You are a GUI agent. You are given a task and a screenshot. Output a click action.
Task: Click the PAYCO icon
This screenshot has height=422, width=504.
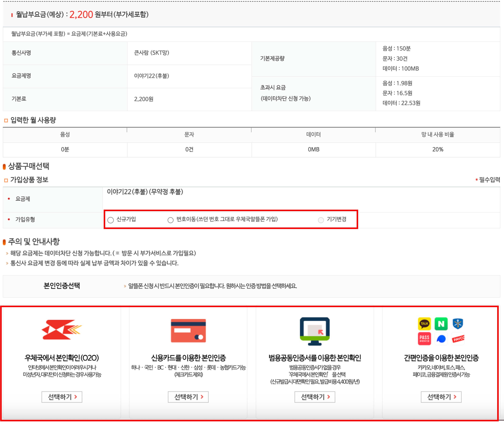pyautogui.click(x=458, y=339)
